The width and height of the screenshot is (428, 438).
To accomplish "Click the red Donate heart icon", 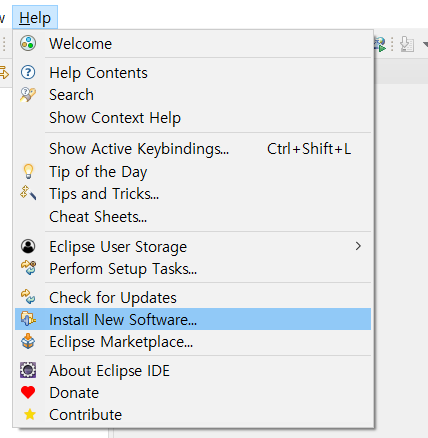I will [x=28, y=392].
